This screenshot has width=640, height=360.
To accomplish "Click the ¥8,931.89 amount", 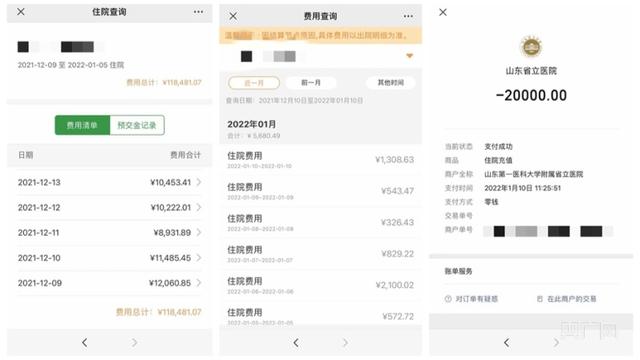I will point(172,233).
